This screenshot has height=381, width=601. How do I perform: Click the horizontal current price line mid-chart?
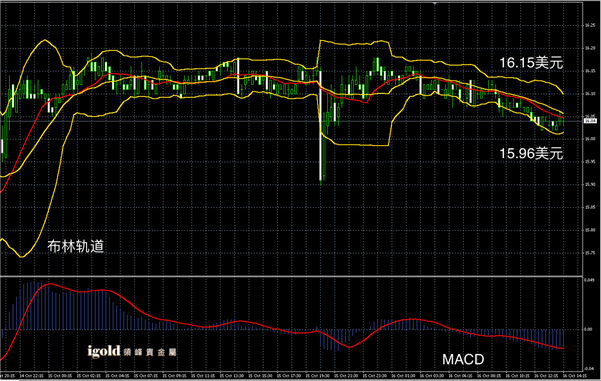click(x=291, y=121)
